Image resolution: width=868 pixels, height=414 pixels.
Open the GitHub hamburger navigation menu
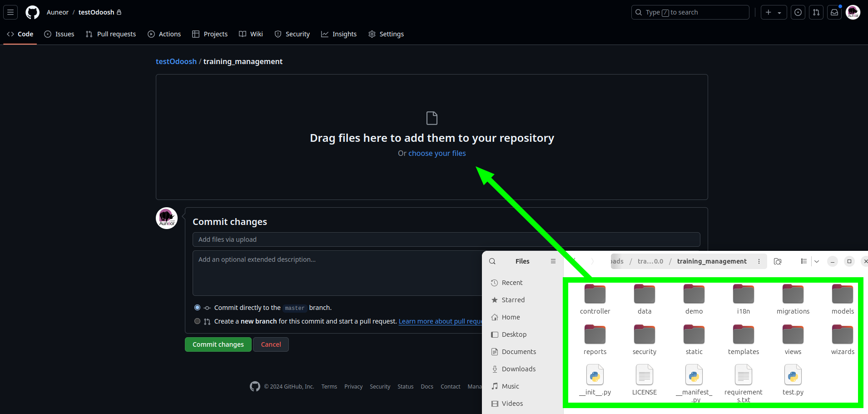tap(10, 12)
